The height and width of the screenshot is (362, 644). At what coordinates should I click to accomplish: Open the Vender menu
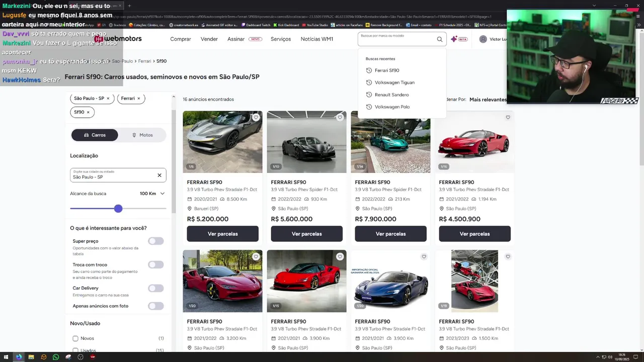pyautogui.click(x=209, y=39)
